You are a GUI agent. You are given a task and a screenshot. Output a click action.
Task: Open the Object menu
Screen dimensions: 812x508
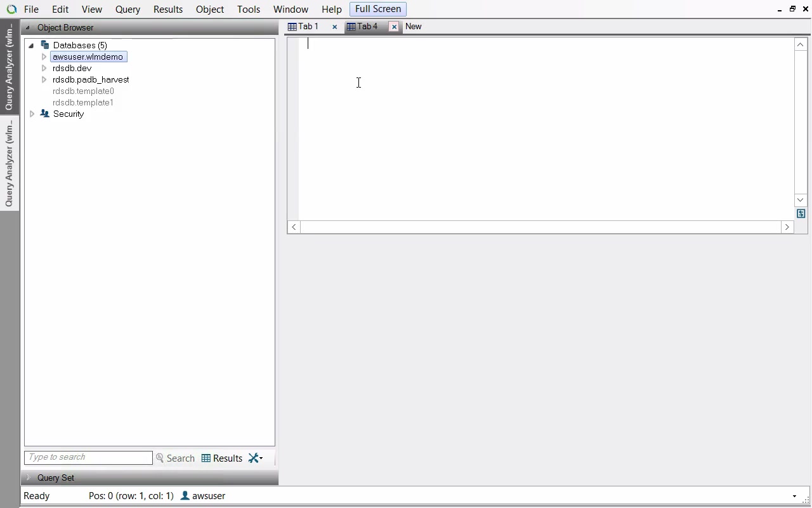point(210,10)
